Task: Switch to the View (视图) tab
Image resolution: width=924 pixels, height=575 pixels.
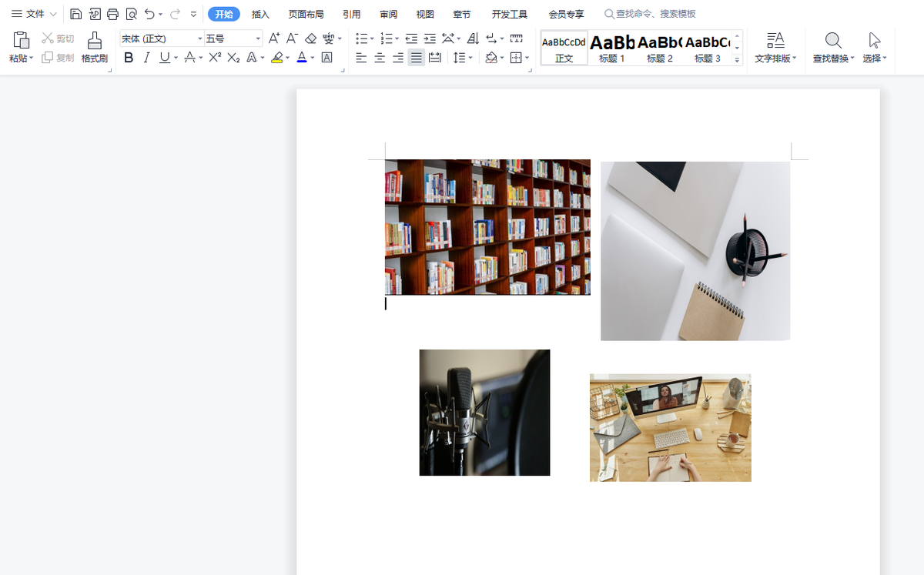Action: pyautogui.click(x=425, y=14)
